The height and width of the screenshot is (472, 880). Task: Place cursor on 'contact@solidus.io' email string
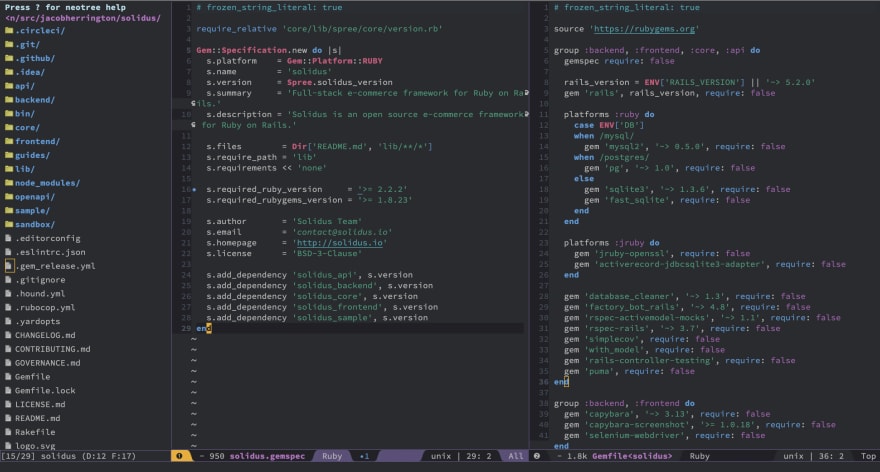point(342,232)
